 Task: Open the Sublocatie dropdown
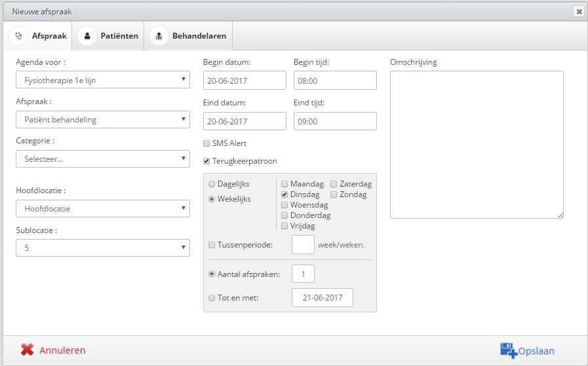click(x=103, y=247)
